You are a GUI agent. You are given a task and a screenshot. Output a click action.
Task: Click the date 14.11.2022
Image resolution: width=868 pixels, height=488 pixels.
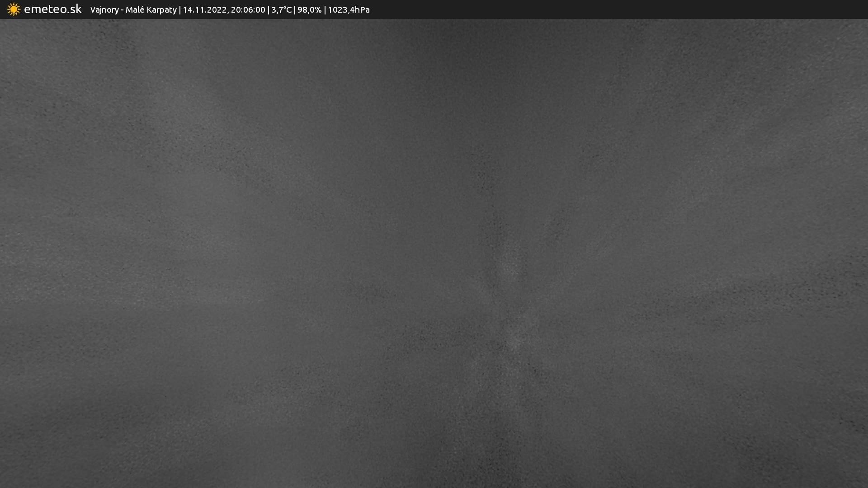coord(204,10)
